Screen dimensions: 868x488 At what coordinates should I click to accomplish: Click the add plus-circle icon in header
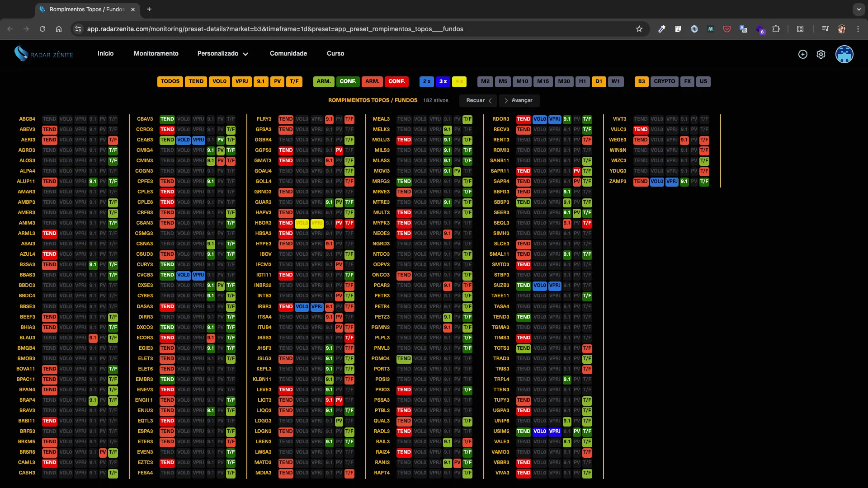803,54
